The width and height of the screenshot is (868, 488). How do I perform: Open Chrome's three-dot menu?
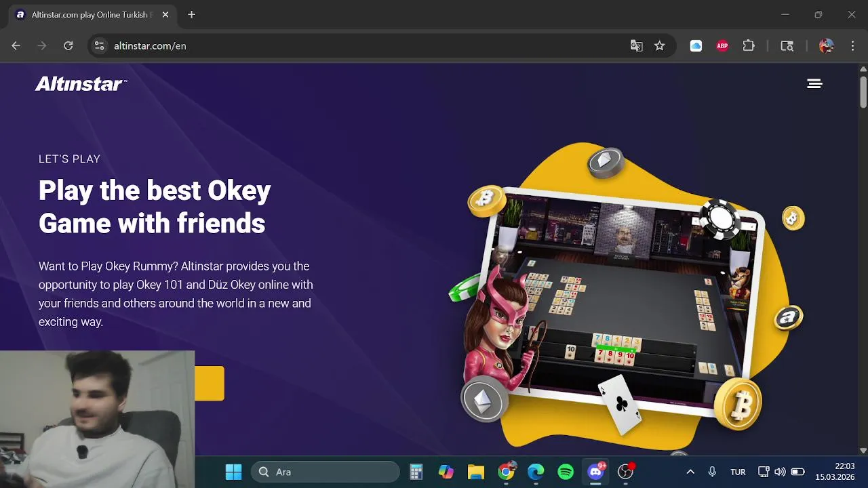(852, 45)
